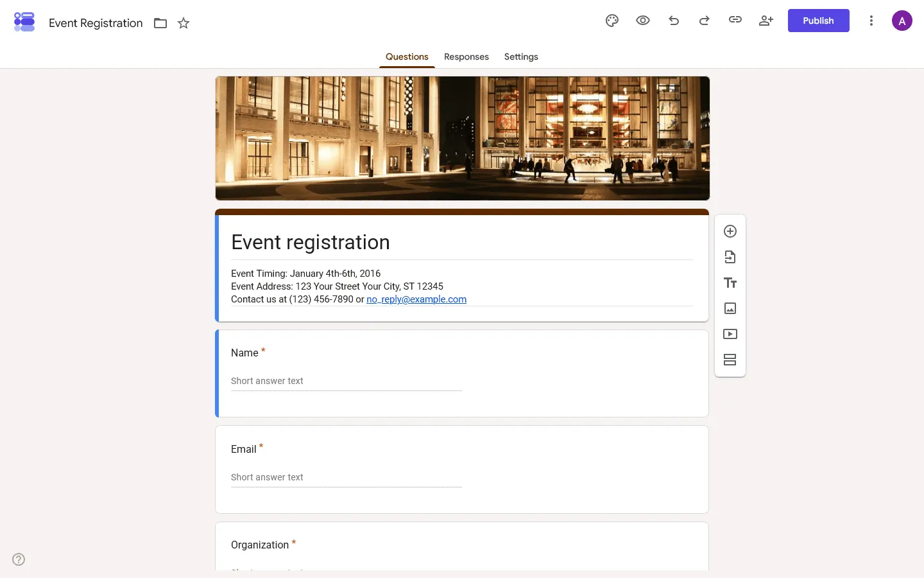Open the Settings tab

521,57
